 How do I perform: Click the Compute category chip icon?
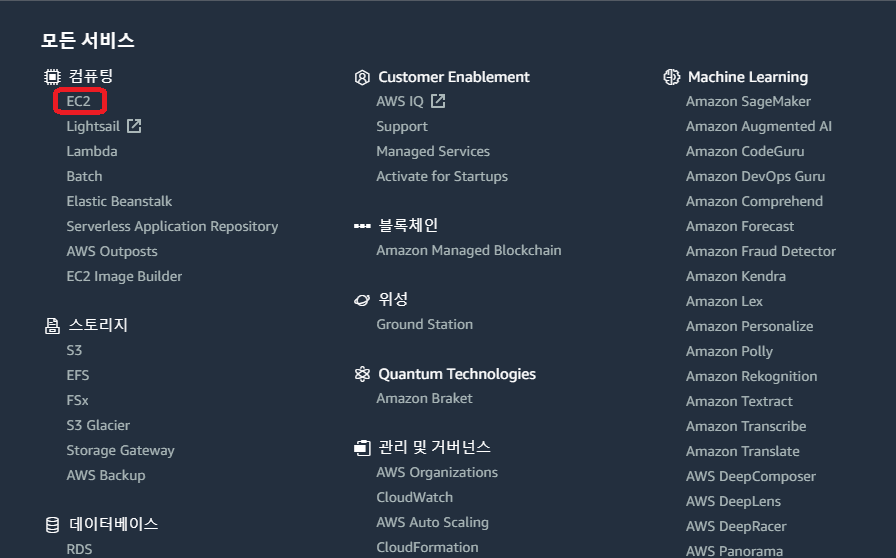point(52,77)
